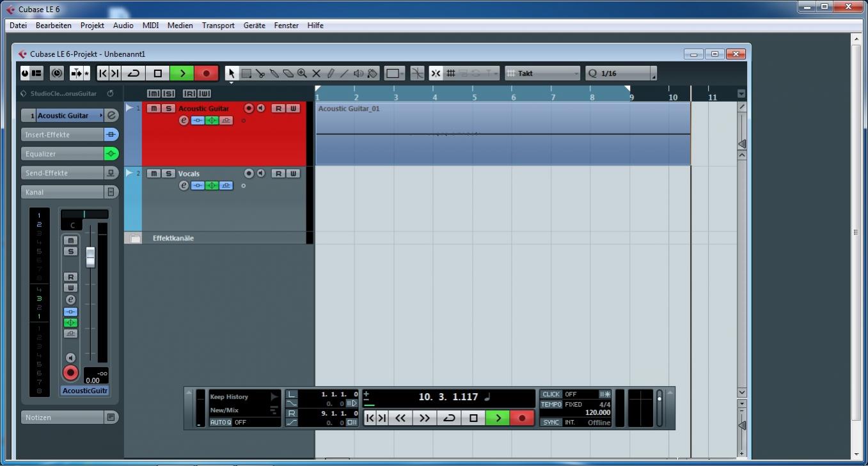Screen dimensions: 868x466
Task: Open channel settings of Acoustic Guitar track
Action: coord(184,121)
